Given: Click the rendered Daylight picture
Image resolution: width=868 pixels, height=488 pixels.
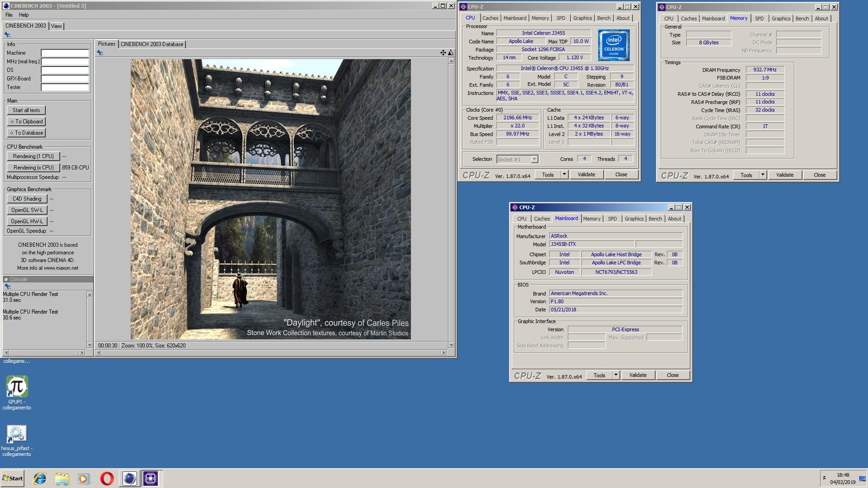Looking at the screenshot, I should [x=271, y=199].
